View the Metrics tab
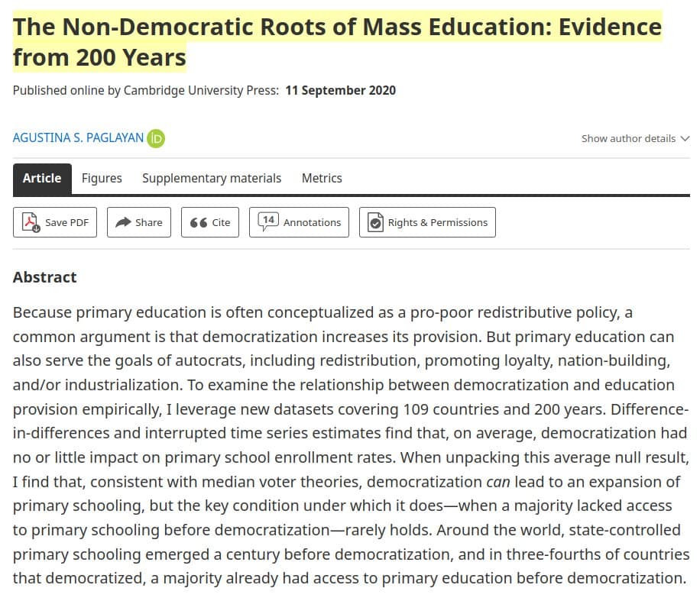700x601 pixels. [x=322, y=178]
